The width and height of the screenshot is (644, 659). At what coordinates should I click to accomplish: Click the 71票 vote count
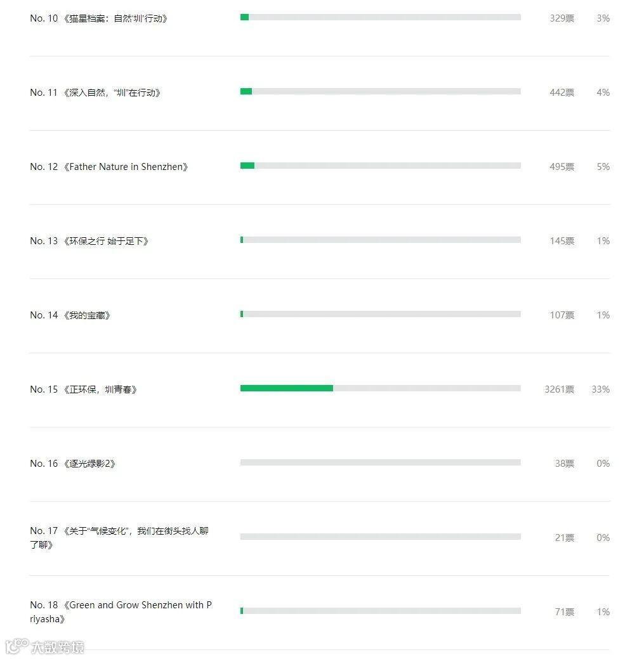[x=564, y=612]
